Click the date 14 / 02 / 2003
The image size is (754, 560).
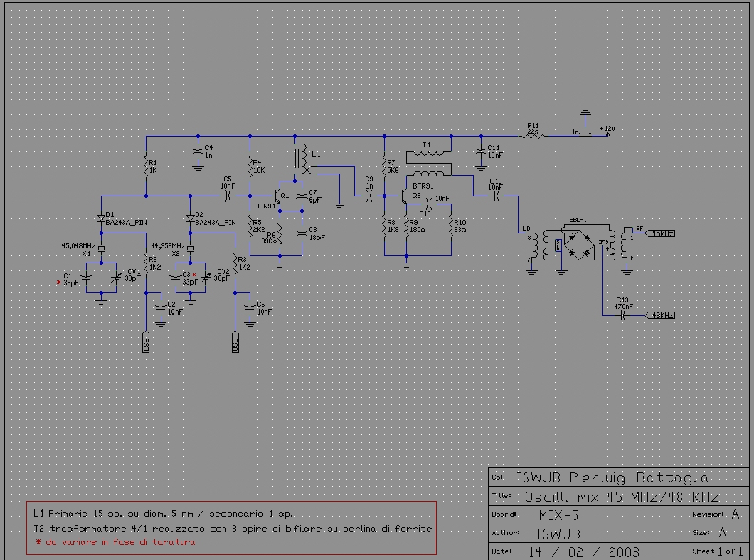tap(584, 552)
